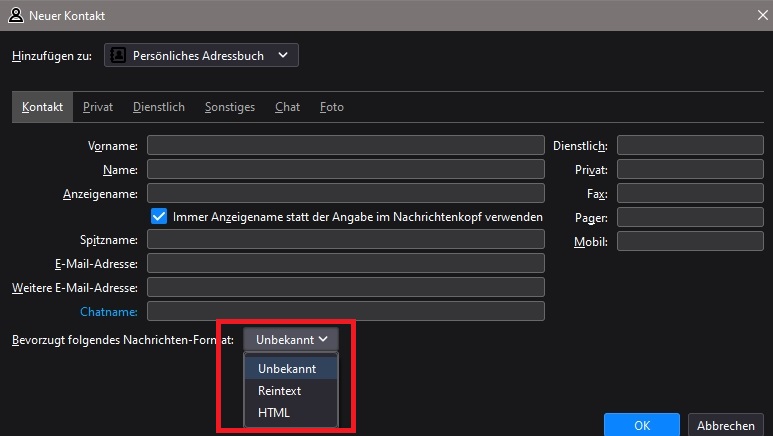Click the contact icon in title bar
Viewport: 773px width, 436px height.
[16, 16]
